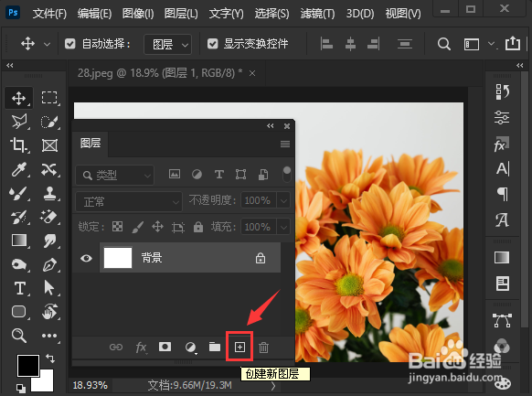Open the History panel icon
The width and height of the screenshot is (532, 396).
[502, 91]
